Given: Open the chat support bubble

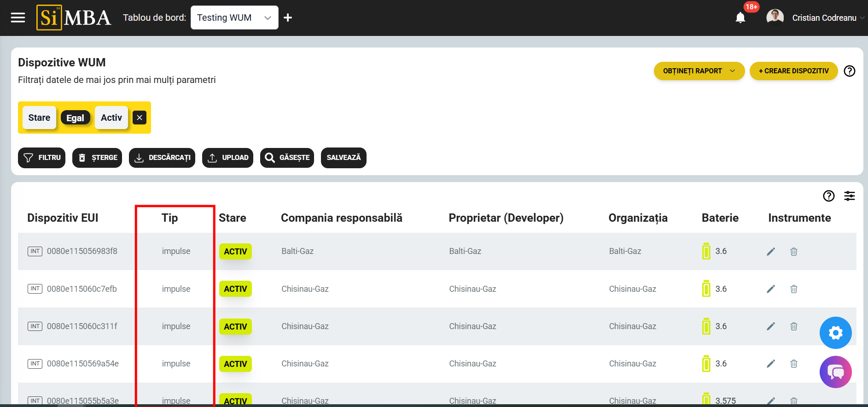Looking at the screenshot, I should point(835,372).
